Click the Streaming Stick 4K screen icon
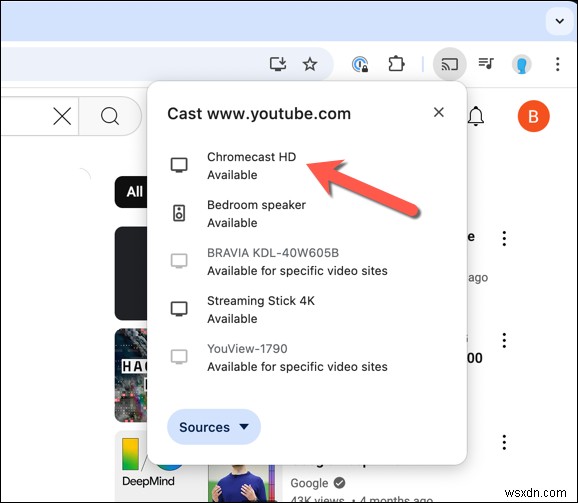Screen dimensions: 578x503 [x=179, y=309]
